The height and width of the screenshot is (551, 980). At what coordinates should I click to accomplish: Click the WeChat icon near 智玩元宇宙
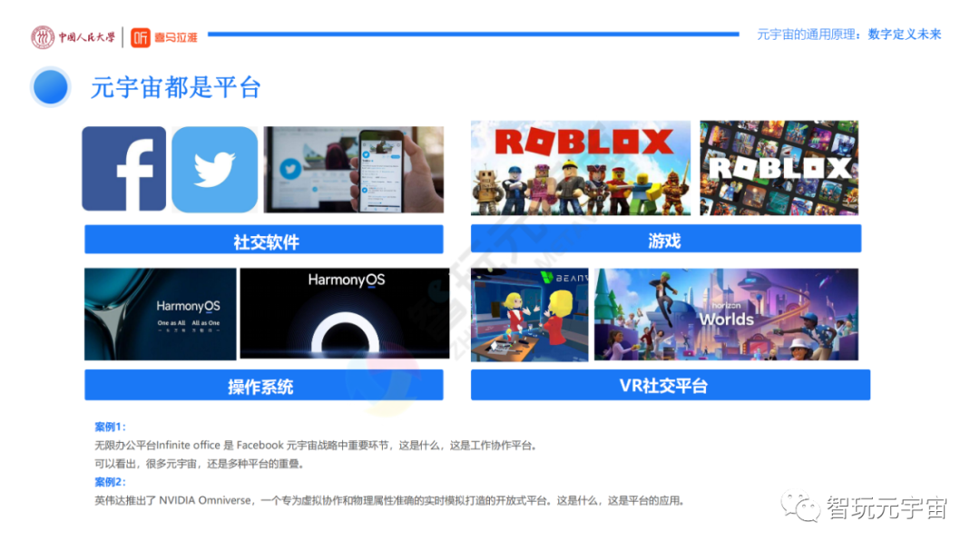pos(800,507)
